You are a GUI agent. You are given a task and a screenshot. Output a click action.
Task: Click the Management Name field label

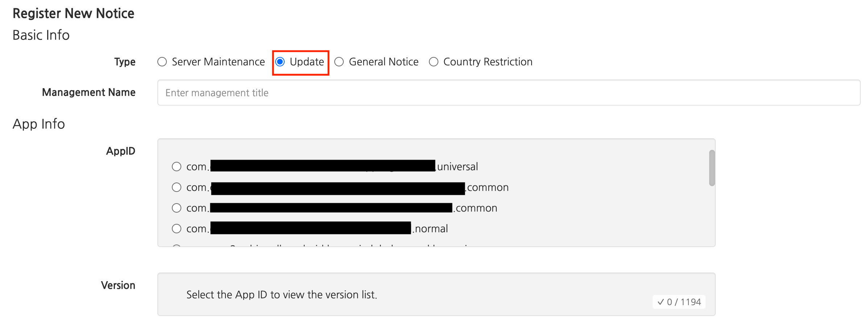click(x=88, y=93)
